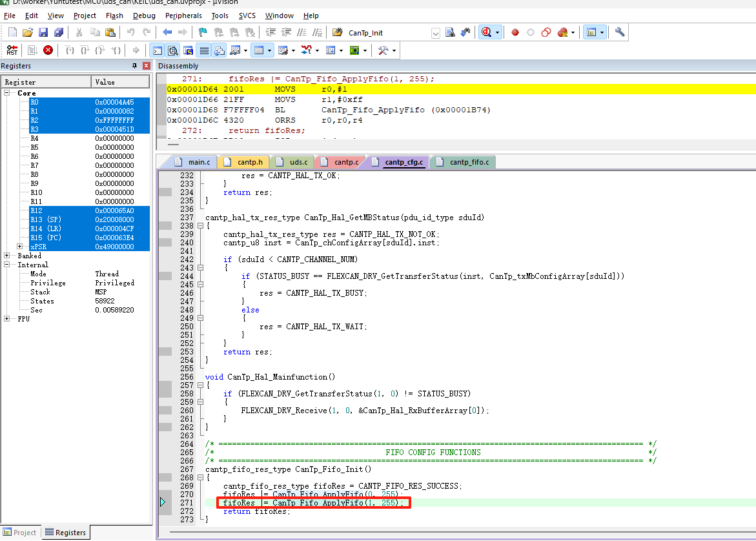Switch to the cantp_fifo.c tab

click(x=463, y=162)
